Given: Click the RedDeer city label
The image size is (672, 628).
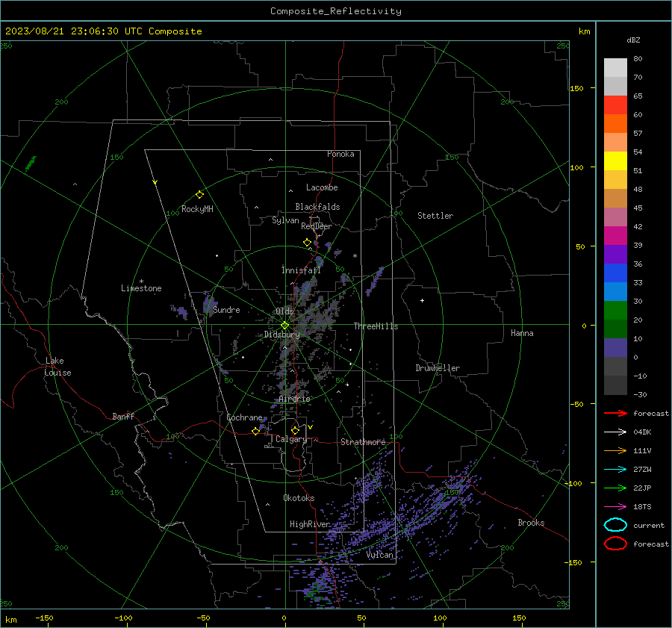Looking at the screenshot, I should (x=317, y=226).
